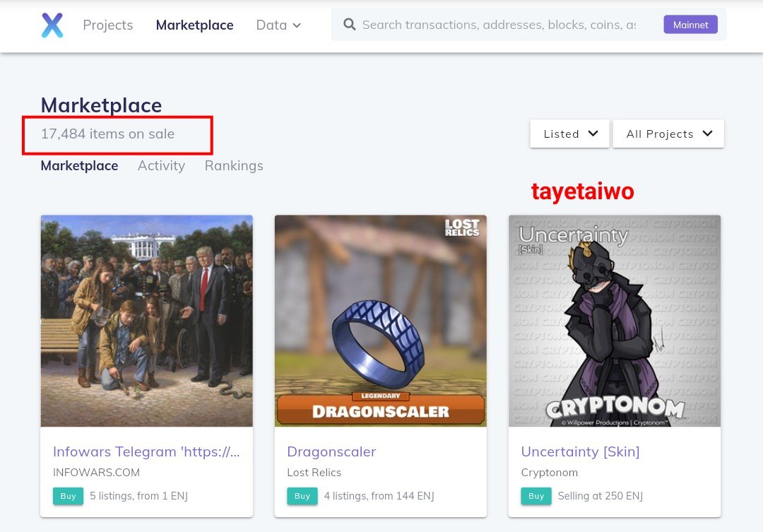Click the Selling at 250 ENJ text
Viewport: 763px width, 532px height.
[x=601, y=496]
